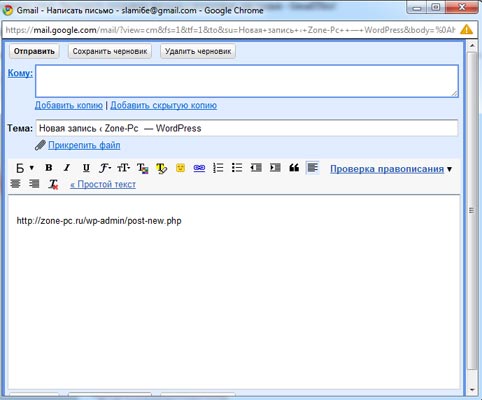
Task: Maximize the Chrome window
Action: [436, 7]
